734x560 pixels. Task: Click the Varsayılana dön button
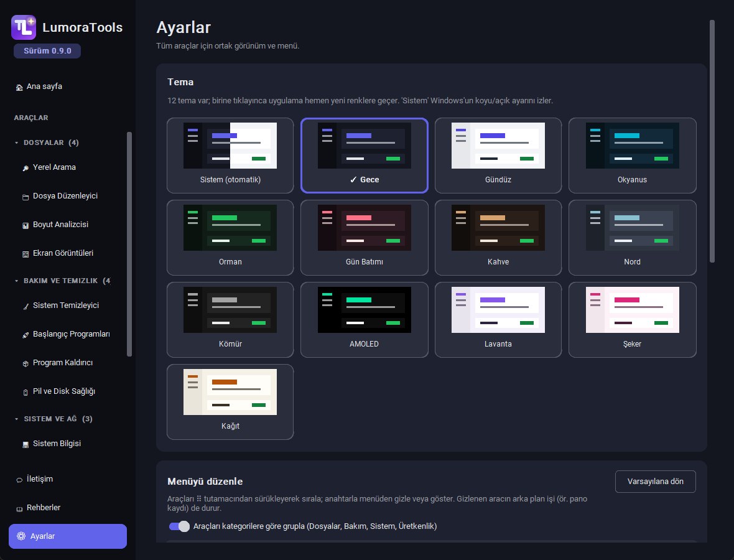655,482
